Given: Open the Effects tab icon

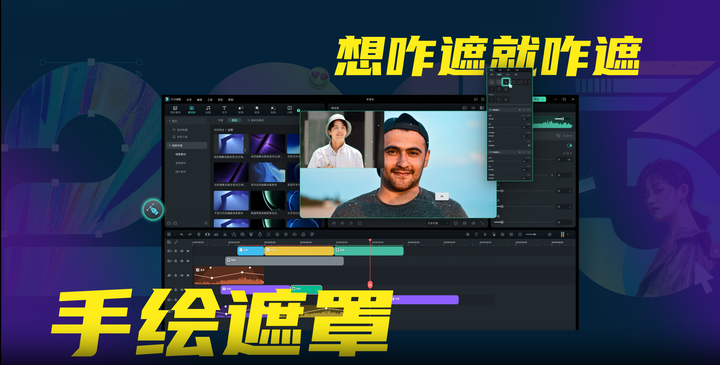Looking at the screenshot, I should 257,108.
